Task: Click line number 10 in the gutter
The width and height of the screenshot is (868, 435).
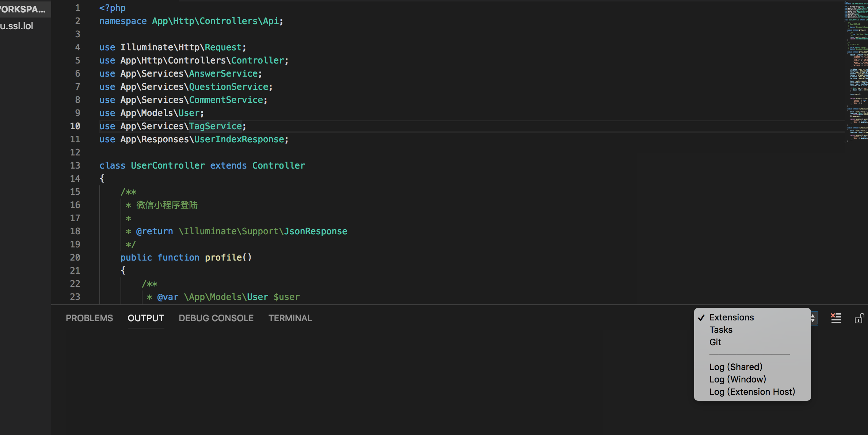Action: coord(75,126)
